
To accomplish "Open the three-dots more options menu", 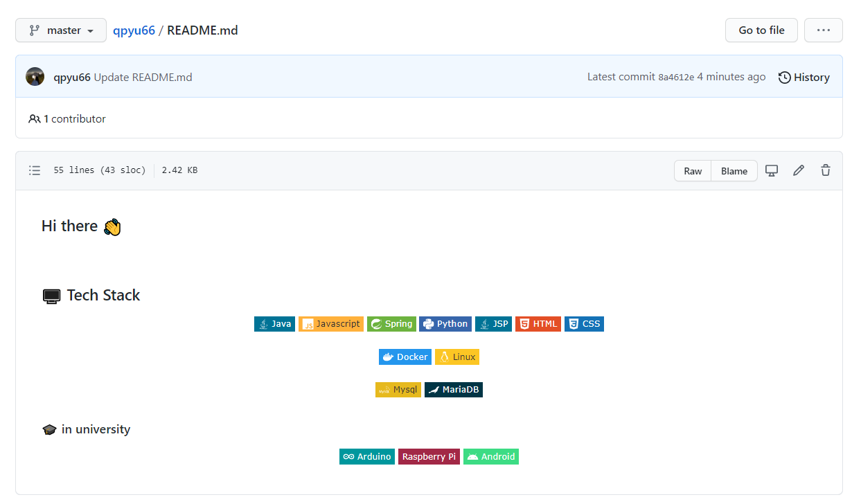I will click(x=823, y=30).
